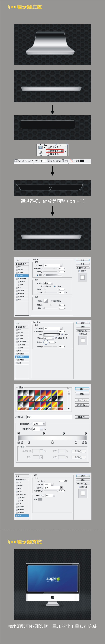
Task: Click the right end opacity stop above gradient bar
Action: pyautogui.click(x=86, y=434)
